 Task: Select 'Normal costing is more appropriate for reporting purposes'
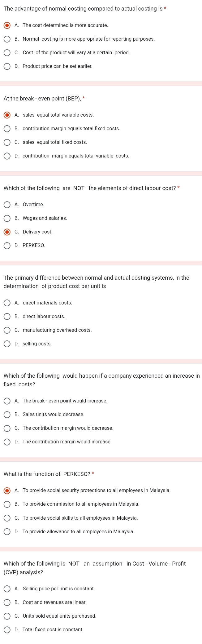pos(7,39)
